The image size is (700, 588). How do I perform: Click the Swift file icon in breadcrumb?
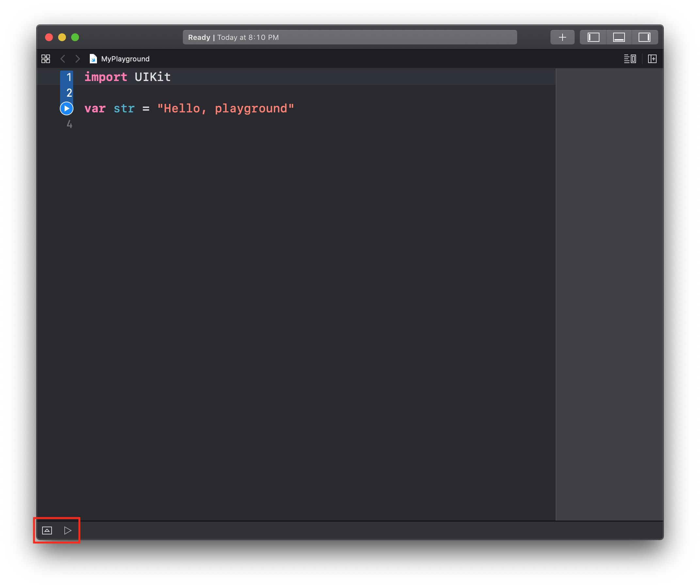[x=93, y=59]
